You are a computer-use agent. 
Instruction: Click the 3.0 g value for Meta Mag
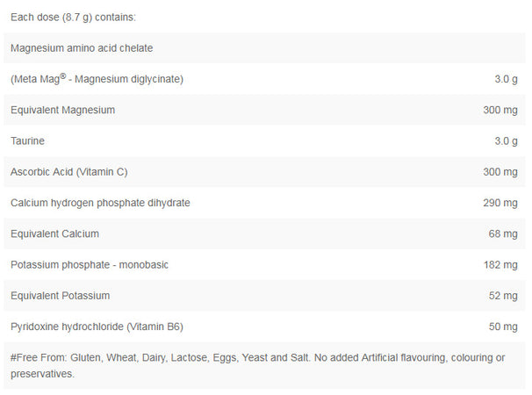pyautogui.click(x=506, y=80)
